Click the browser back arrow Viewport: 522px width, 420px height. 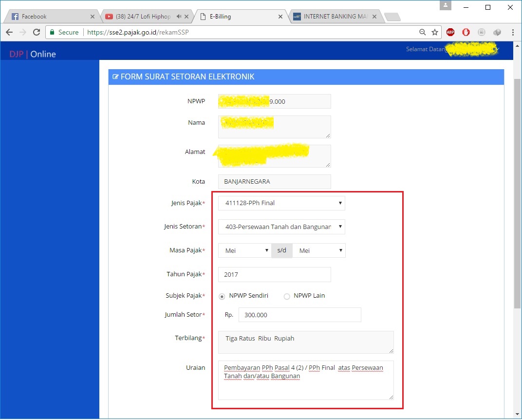click(x=9, y=32)
